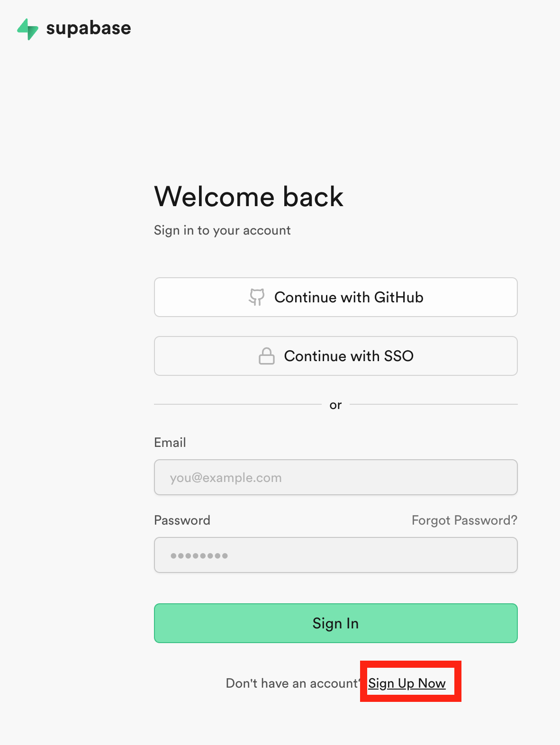Follow the Sign Up Now link
Viewport: 560px width, 745px height.
coord(407,683)
